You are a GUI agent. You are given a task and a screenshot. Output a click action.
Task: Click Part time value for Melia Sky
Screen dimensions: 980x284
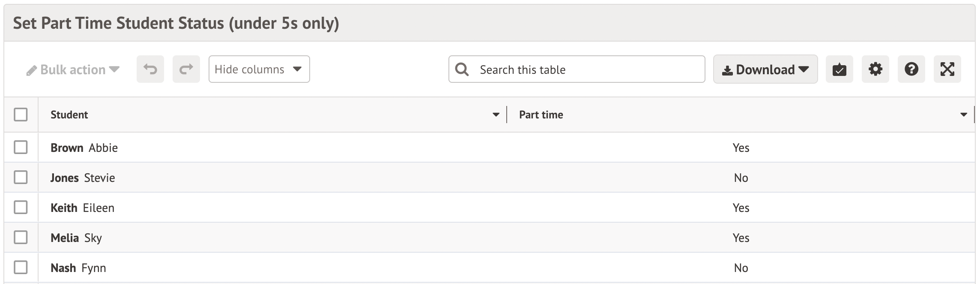(741, 238)
